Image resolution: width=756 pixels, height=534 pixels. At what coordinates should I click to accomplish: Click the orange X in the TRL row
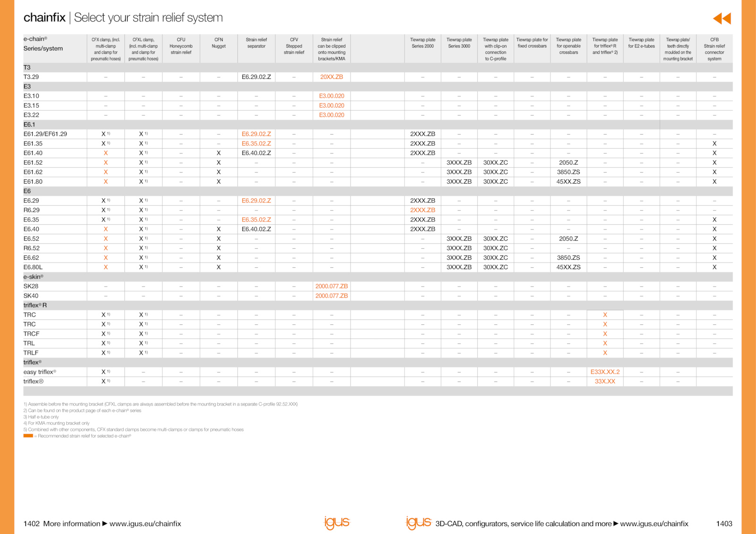[x=605, y=344]
